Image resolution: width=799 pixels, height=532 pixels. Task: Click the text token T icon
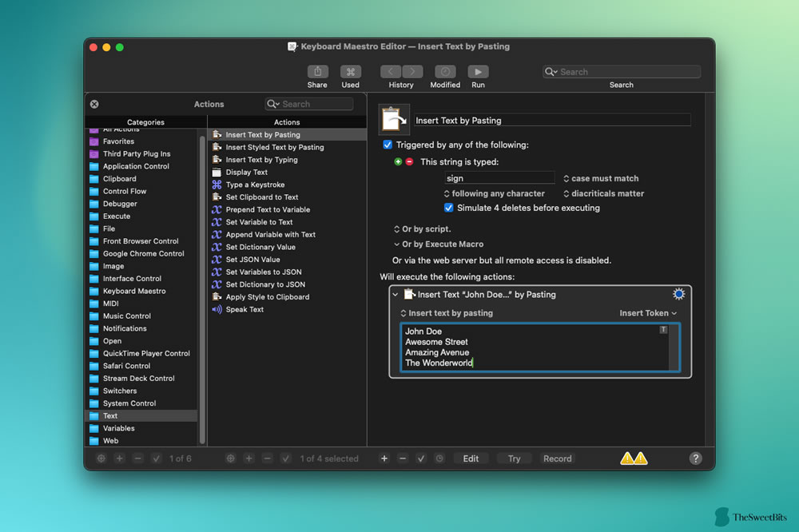tap(663, 330)
